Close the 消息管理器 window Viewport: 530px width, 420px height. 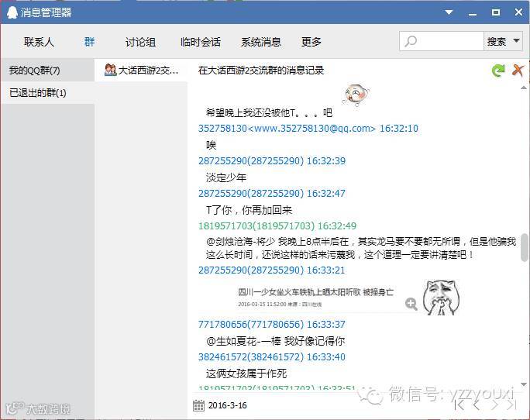[x=518, y=12]
